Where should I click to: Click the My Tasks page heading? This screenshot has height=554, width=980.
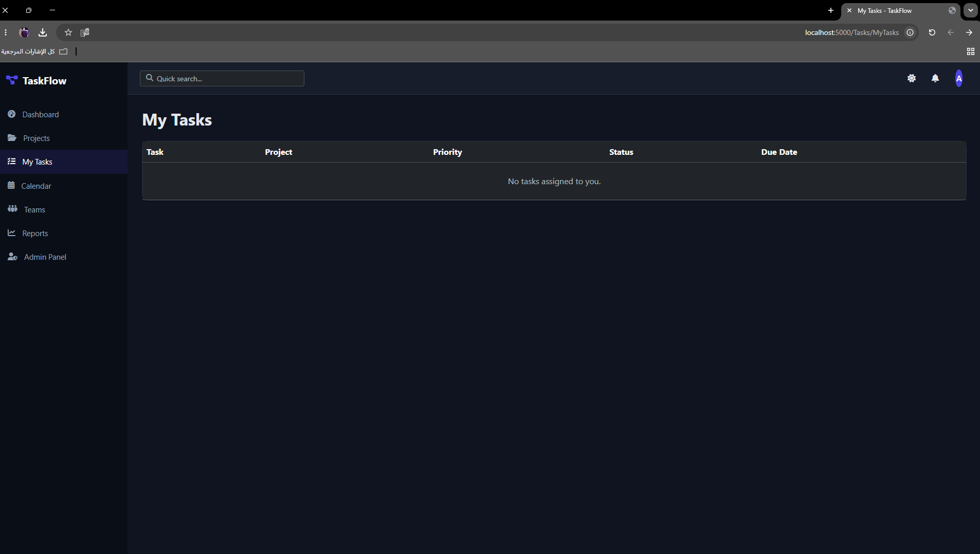177,120
